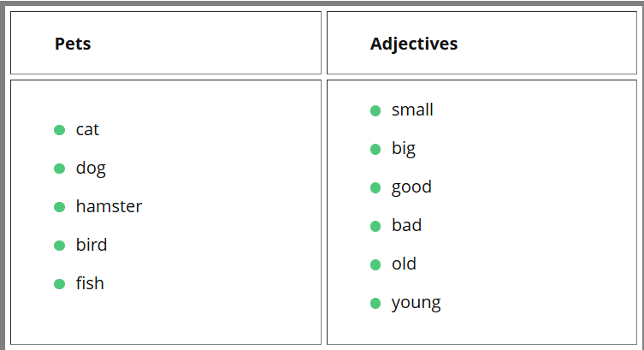
Task: Click the green bullet next to good
Action: click(x=375, y=187)
